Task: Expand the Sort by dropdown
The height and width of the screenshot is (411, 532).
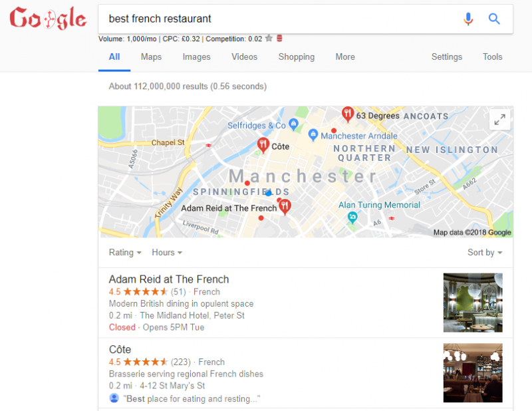Action: click(485, 253)
